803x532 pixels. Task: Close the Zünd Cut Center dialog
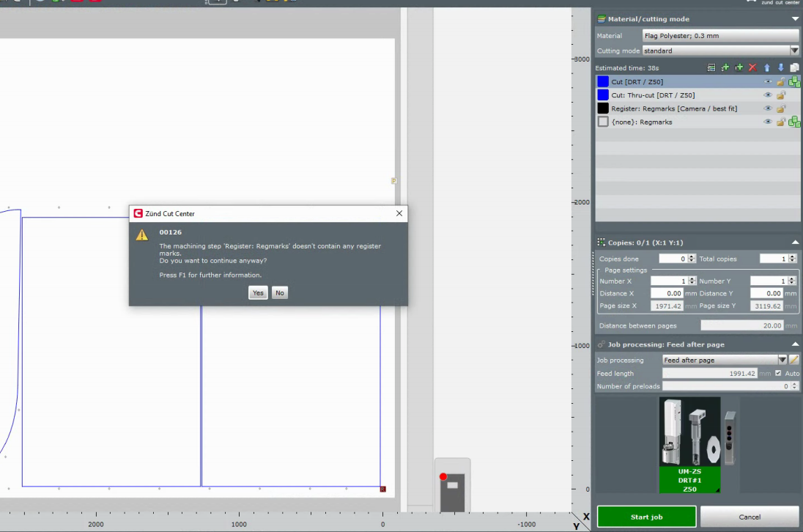coord(399,213)
